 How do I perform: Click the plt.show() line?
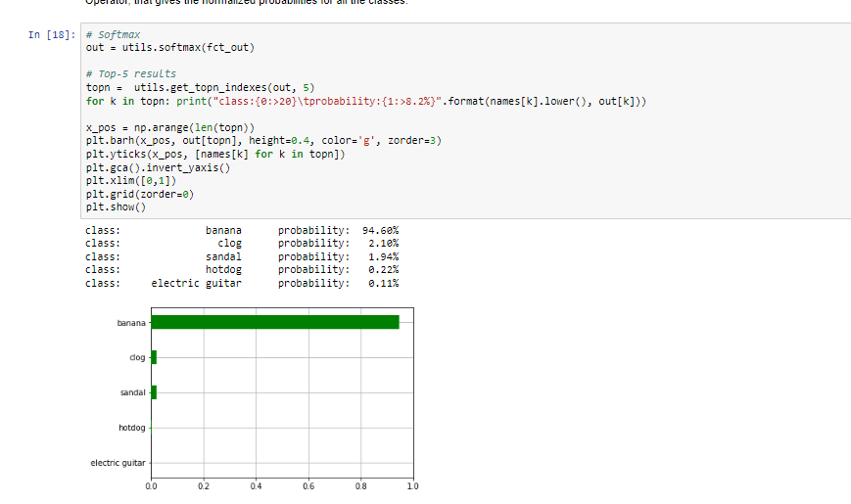116,206
